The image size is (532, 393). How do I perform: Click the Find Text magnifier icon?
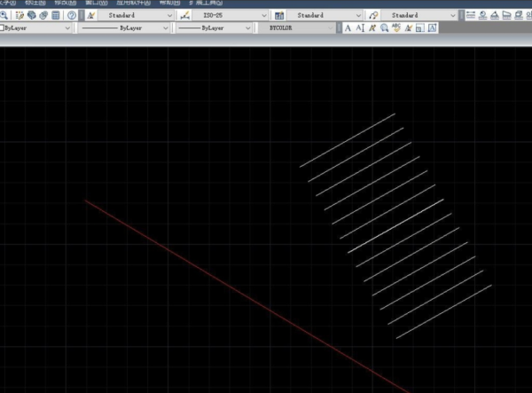(384, 28)
